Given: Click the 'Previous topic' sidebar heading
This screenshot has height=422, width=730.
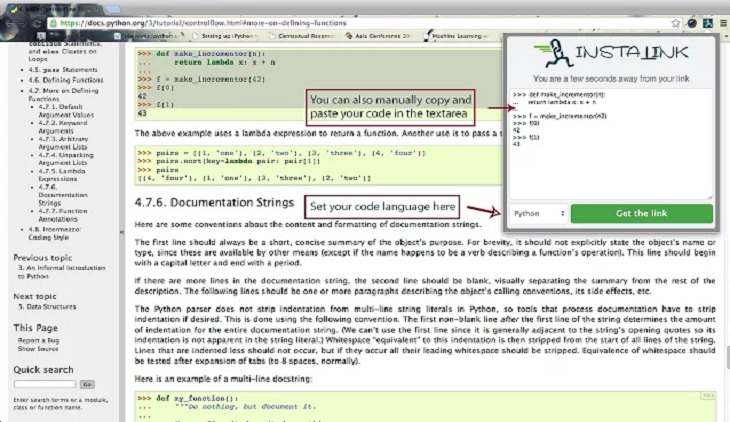Looking at the screenshot, I should [42, 258].
